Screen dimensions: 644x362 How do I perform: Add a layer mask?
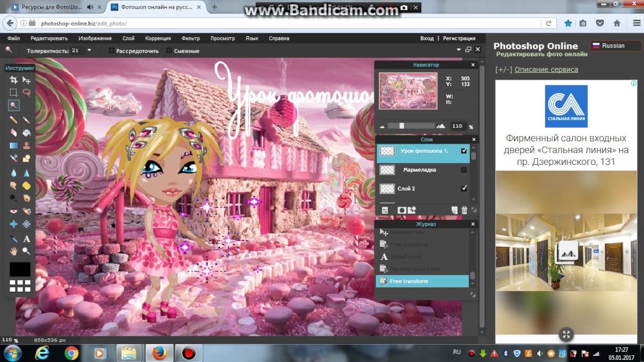click(401, 211)
